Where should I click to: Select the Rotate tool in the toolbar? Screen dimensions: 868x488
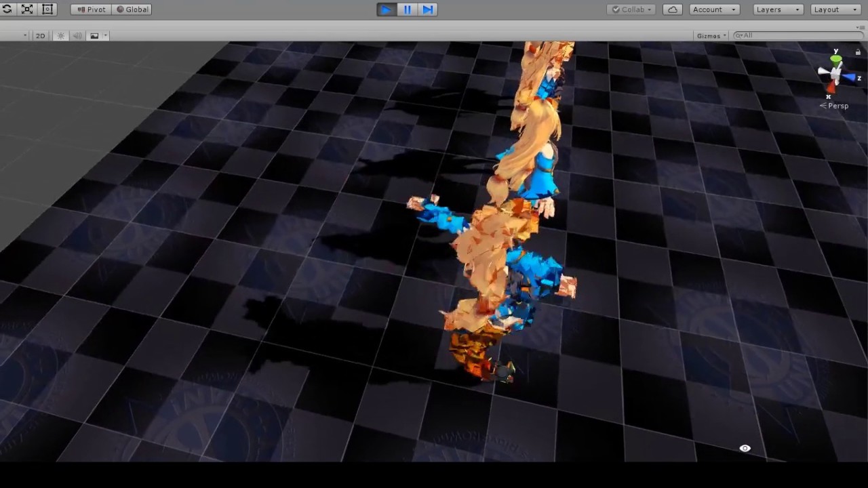pyautogui.click(x=7, y=9)
